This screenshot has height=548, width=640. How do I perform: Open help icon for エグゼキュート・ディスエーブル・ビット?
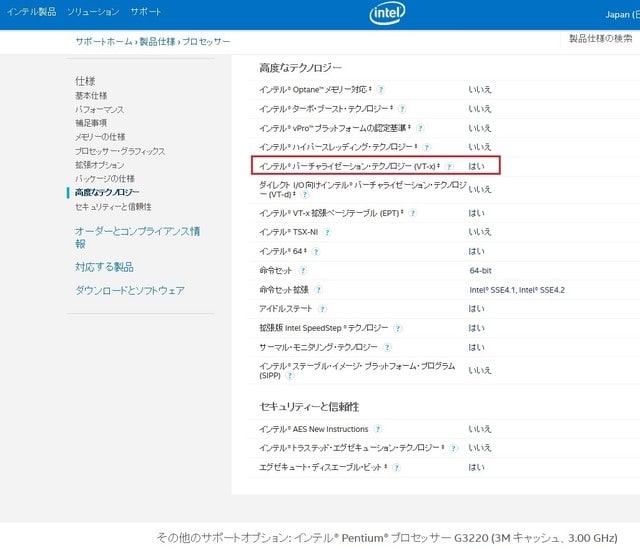pyautogui.click(x=396, y=467)
